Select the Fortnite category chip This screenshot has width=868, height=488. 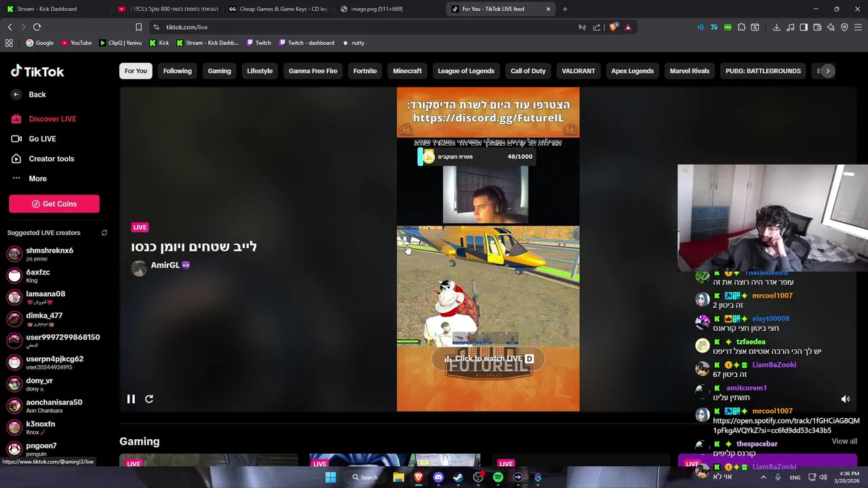tap(365, 70)
